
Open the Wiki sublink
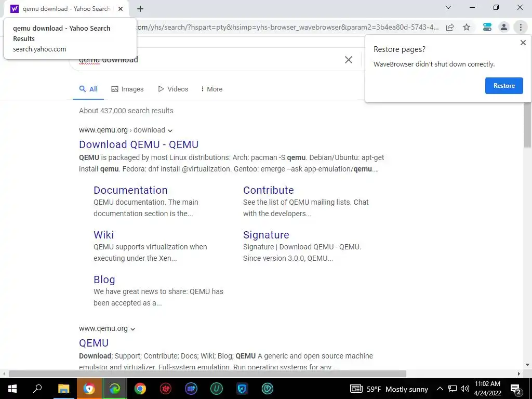pos(104,235)
